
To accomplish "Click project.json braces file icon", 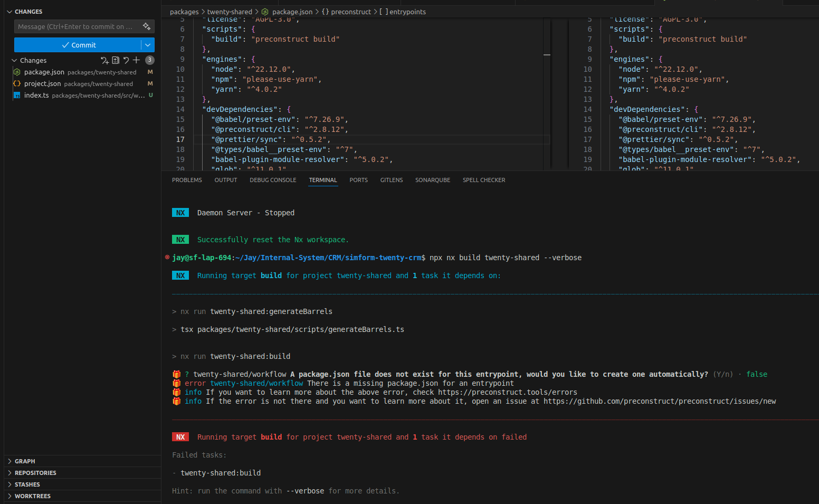I will [x=17, y=83].
